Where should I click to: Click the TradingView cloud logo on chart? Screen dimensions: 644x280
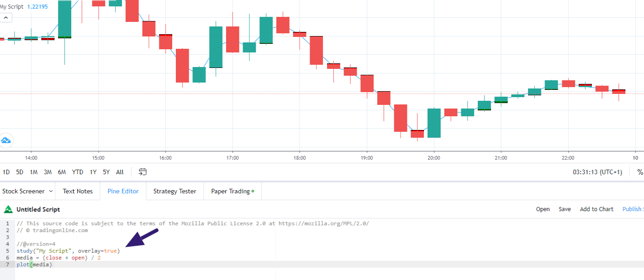(x=5, y=140)
